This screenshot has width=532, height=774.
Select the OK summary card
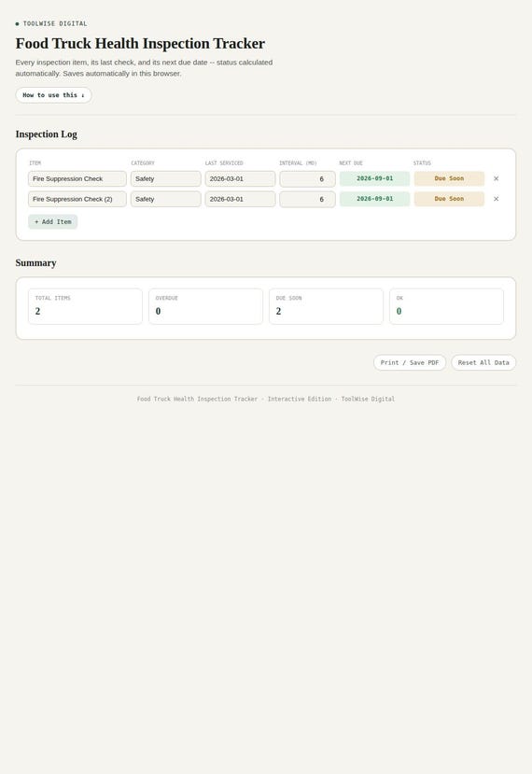pos(447,306)
